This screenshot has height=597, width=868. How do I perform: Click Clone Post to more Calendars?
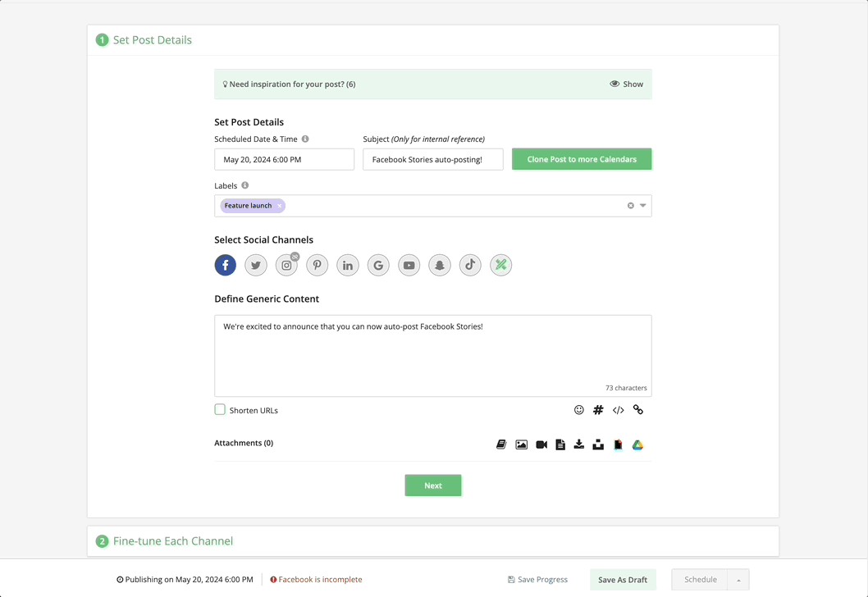tap(582, 159)
